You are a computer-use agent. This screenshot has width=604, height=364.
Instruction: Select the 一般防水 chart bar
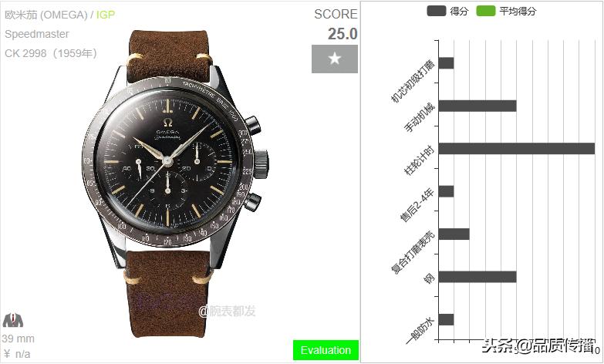point(446,320)
